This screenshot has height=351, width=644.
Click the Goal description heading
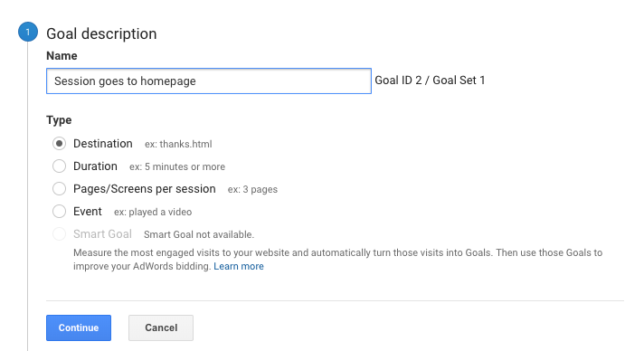point(101,33)
